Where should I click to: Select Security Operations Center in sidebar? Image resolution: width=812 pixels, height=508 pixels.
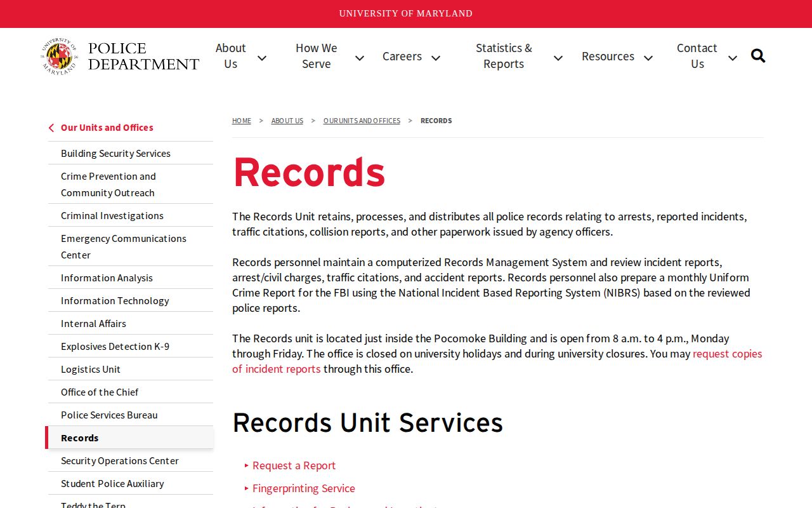click(x=131, y=460)
